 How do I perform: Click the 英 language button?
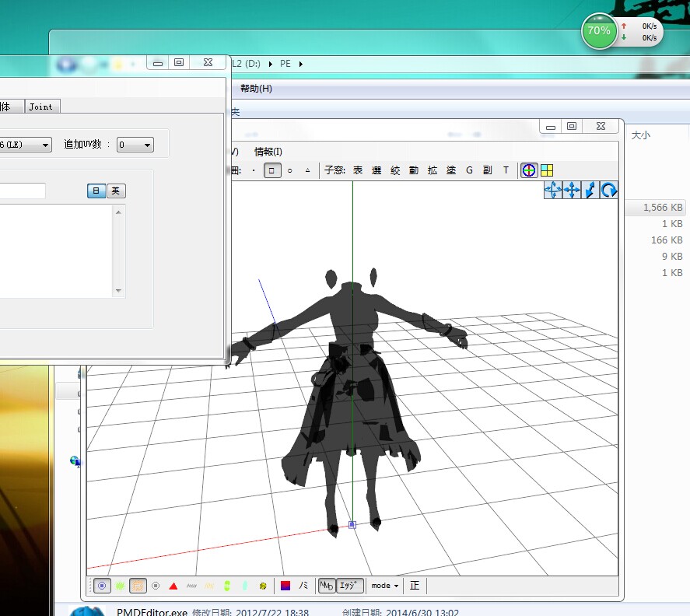[116, 191]
